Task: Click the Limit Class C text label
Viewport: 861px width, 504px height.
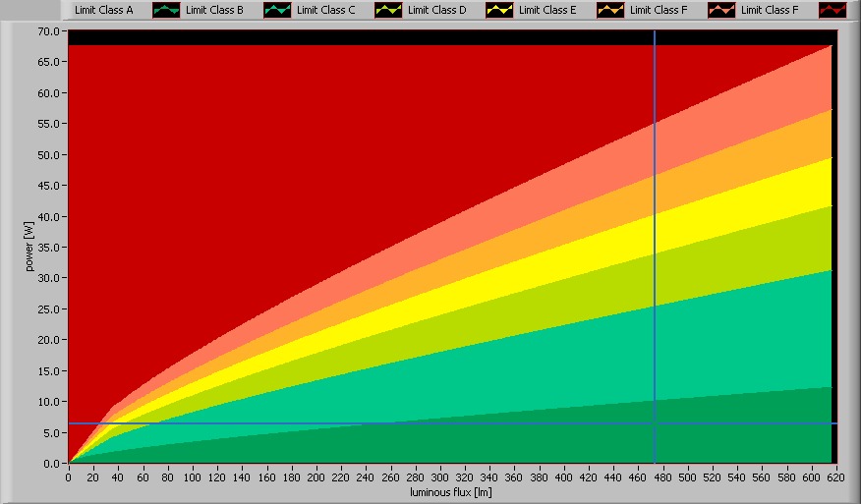Action: click(325, 10)
